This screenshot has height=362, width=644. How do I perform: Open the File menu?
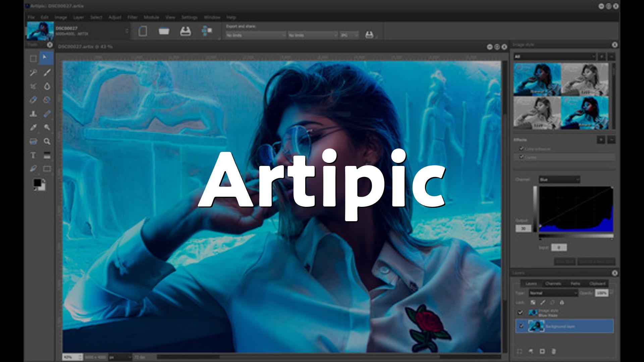pyautogui.click(x=31, y=17)
